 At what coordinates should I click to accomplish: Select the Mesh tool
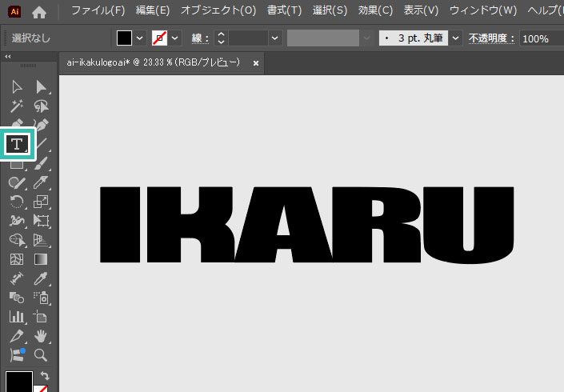(17, 259)
